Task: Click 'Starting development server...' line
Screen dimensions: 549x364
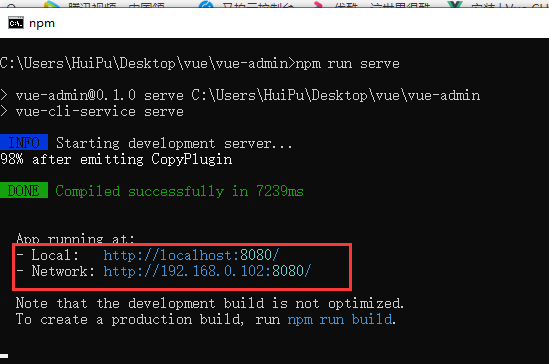Action: (174, 143)
